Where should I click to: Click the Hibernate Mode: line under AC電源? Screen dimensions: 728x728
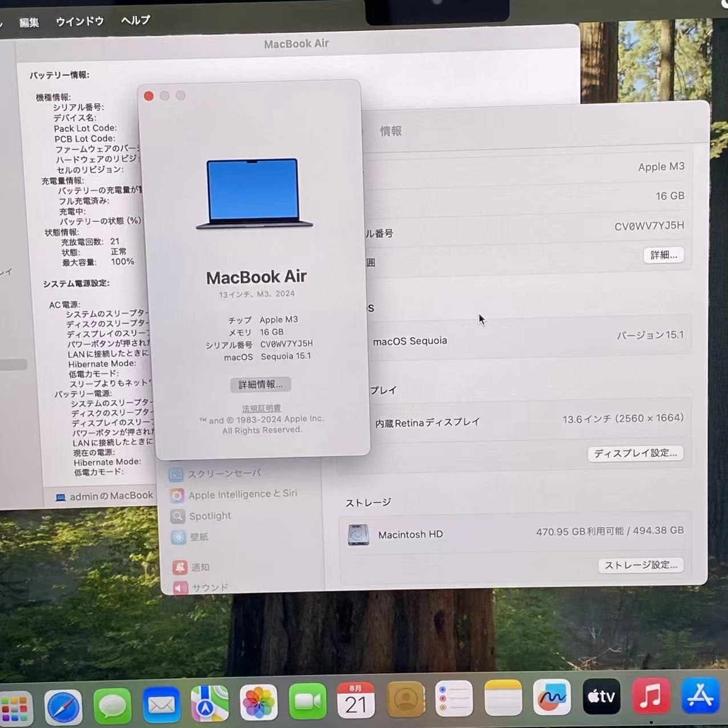point(102,364)
